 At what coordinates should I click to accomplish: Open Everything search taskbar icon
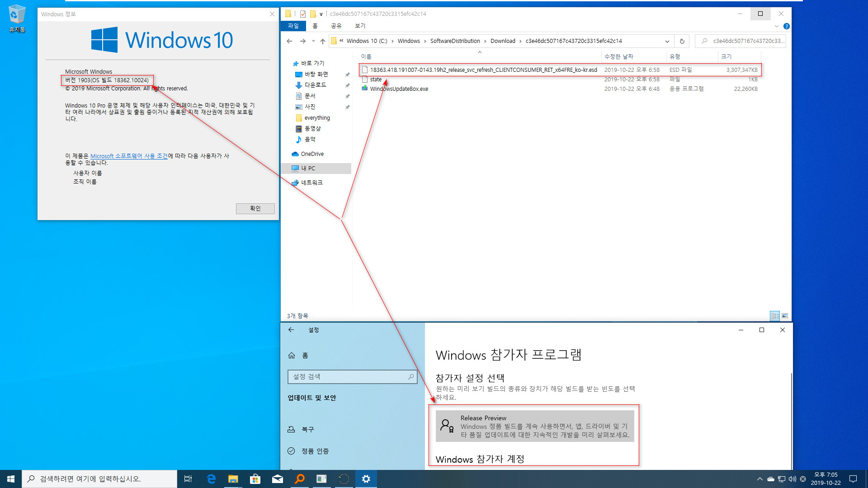point(300,479)
